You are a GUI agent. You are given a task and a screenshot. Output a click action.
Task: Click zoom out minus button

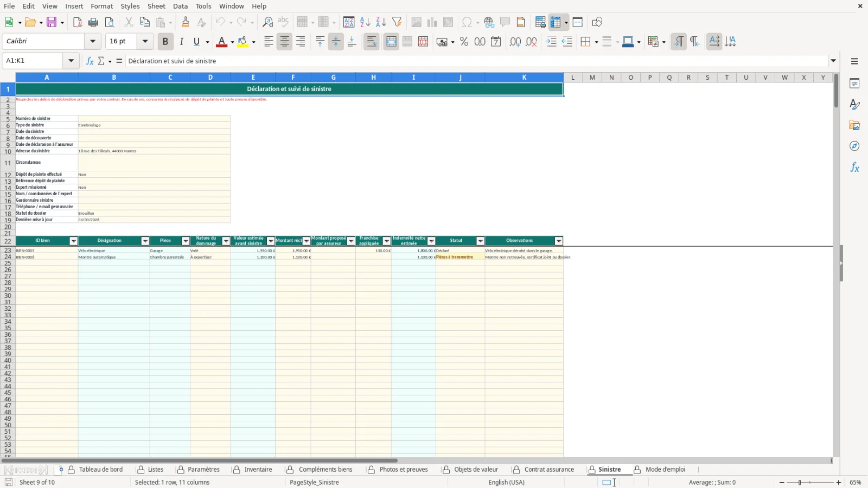coord(782,483)
